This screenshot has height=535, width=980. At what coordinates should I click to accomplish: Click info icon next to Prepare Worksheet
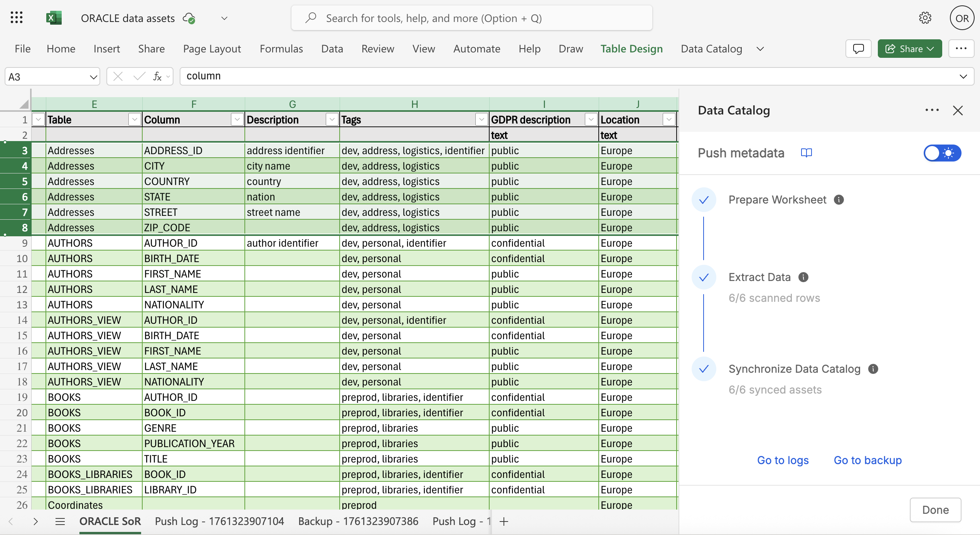click(839, 200)
